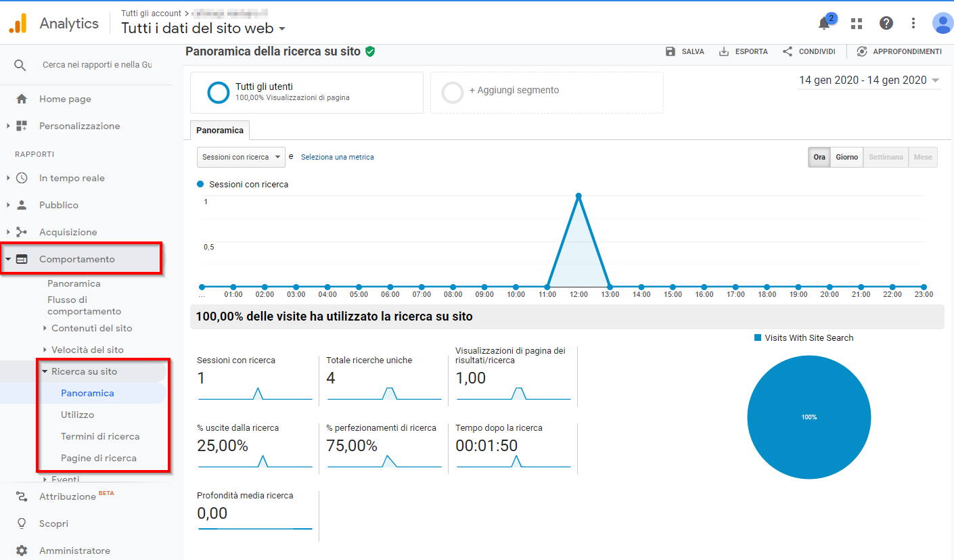Open the Tutti i dati del sito web selector

pyautogui.click(x=203, y=28)
